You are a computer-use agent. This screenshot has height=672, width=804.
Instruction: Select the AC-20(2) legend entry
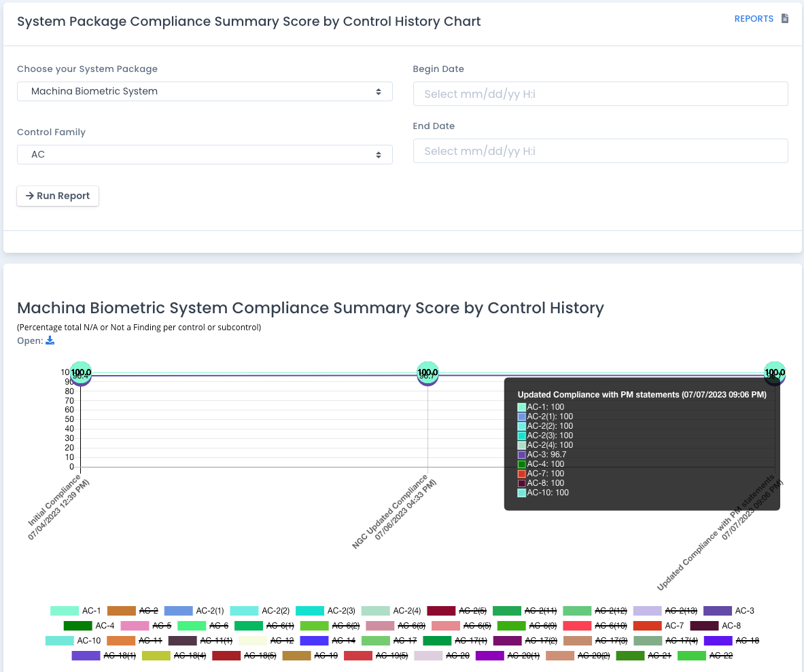coord(578,655)
